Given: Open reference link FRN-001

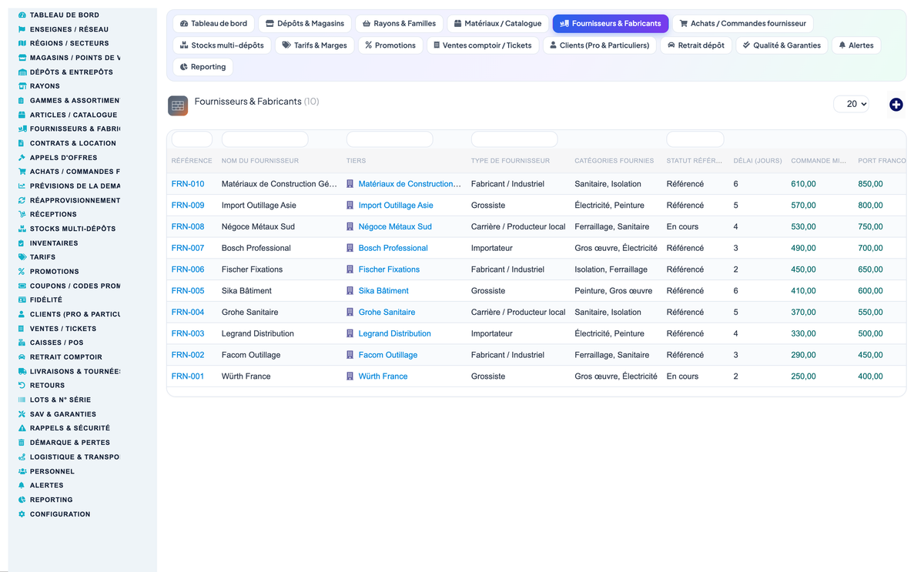Looking at the screenshot, I should pyautogui.click(x=188, y=376).
